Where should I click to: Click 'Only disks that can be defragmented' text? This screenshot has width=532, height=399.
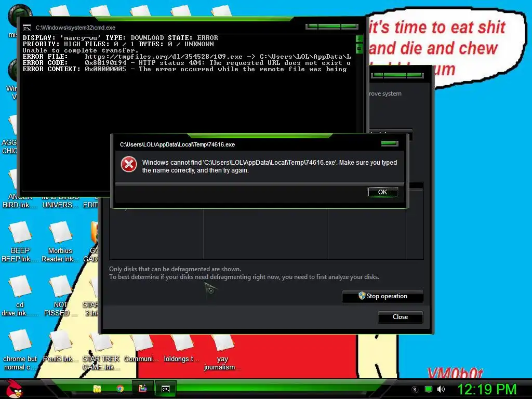click(175, 269)
